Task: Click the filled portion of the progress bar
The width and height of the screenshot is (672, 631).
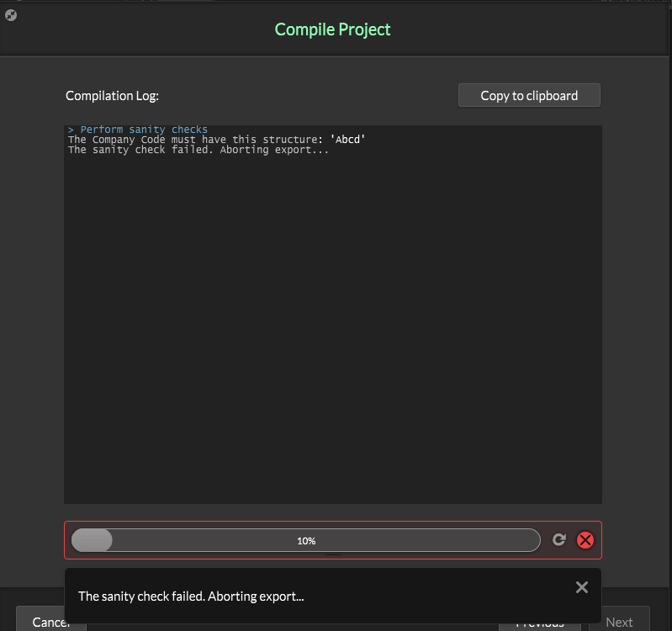Action: (92, 540)
